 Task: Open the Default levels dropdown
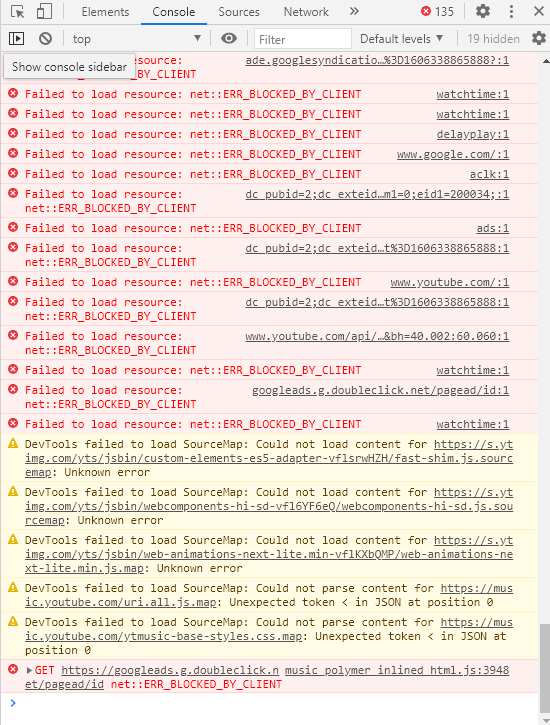402,39
